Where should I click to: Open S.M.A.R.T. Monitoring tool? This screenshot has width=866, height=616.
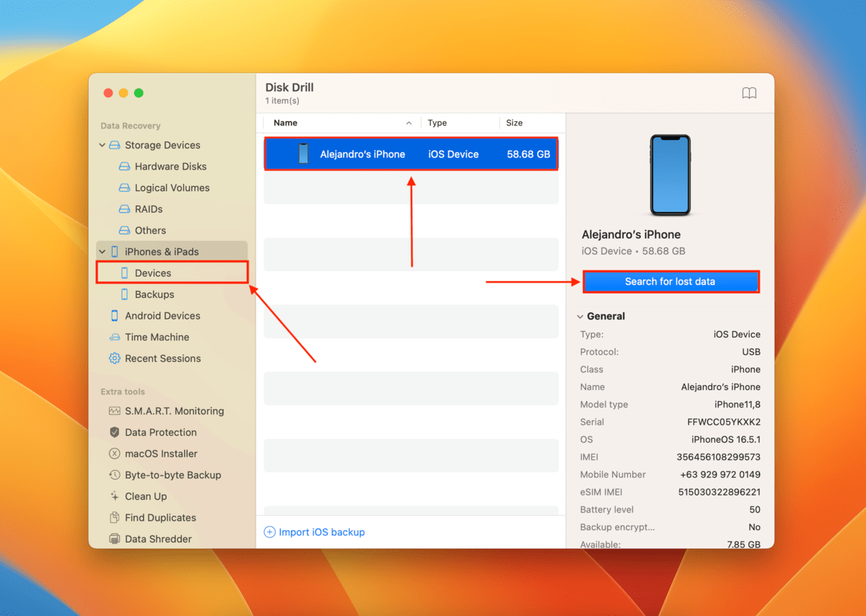point(174,411)
